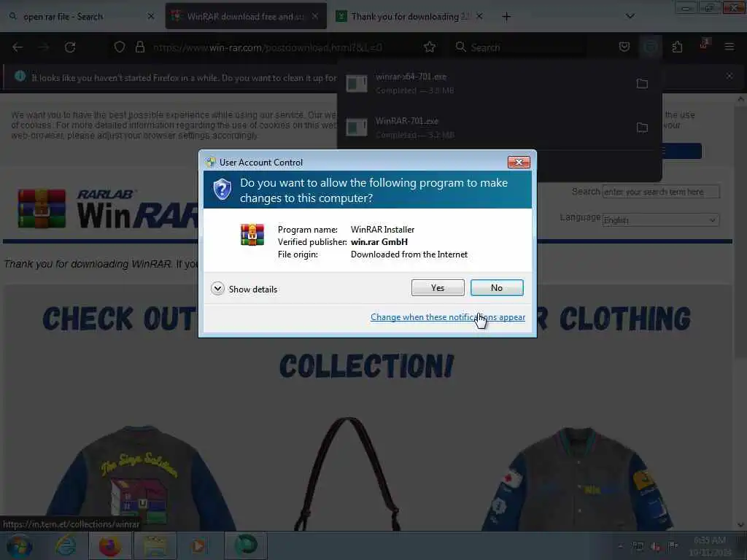Close the User Account Control dialog
The image size is (747, 560).
point(519,163)
